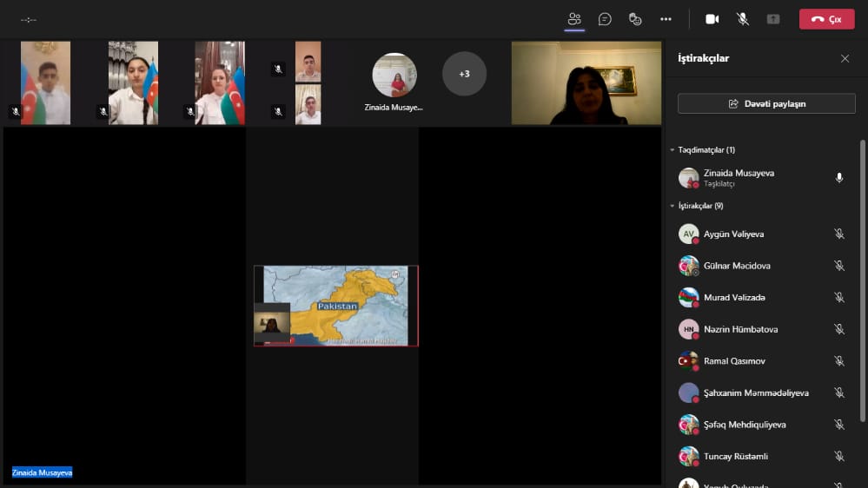Click Tuncay Rüstəmli's avatar
Screen dimensions: 868x488
coord(689,457)
